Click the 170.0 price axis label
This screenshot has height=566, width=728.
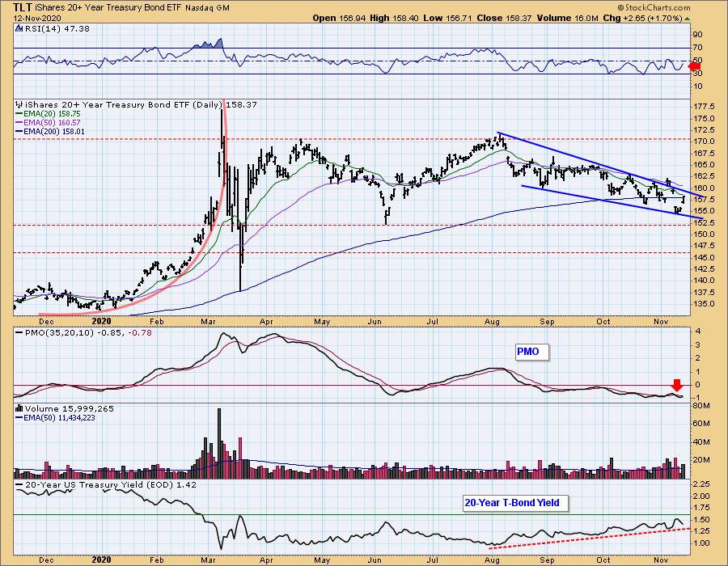click(x=704, y=141)
